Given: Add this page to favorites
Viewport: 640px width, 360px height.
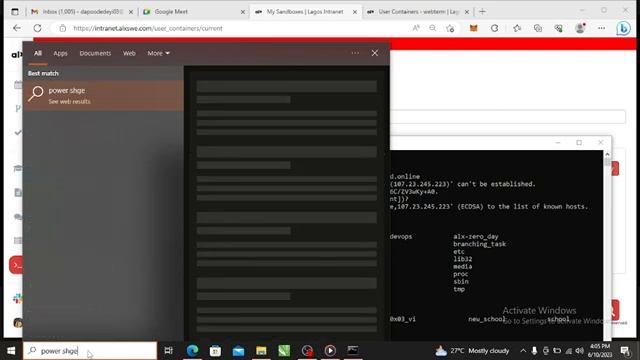Looking at the screenshot, I should [450, 28].
